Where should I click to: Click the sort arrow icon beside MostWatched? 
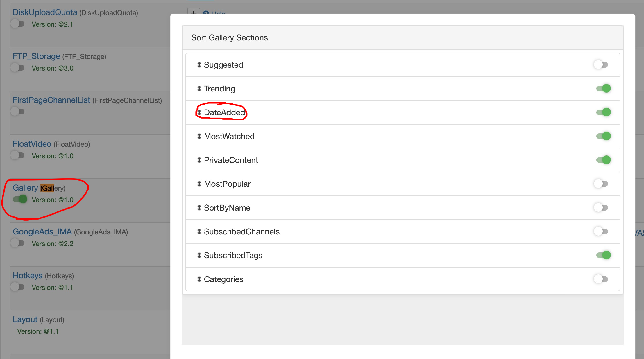point(199,136)
